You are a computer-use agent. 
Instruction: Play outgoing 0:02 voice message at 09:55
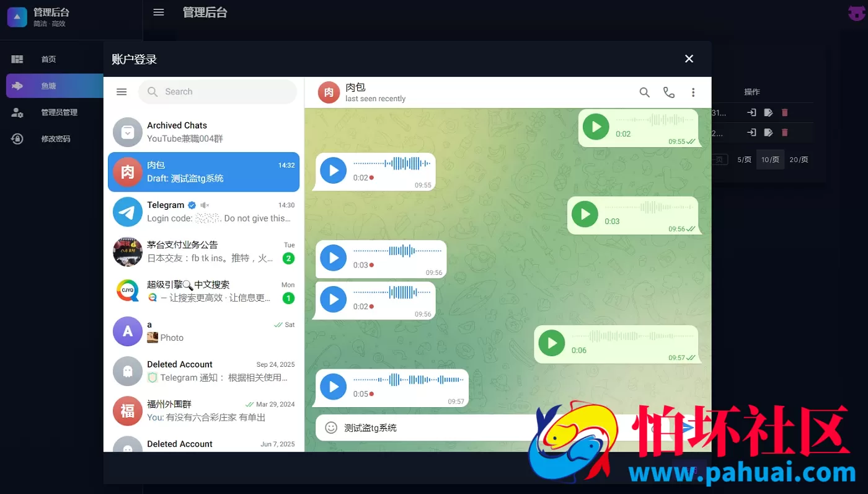(x=596, y=127)
